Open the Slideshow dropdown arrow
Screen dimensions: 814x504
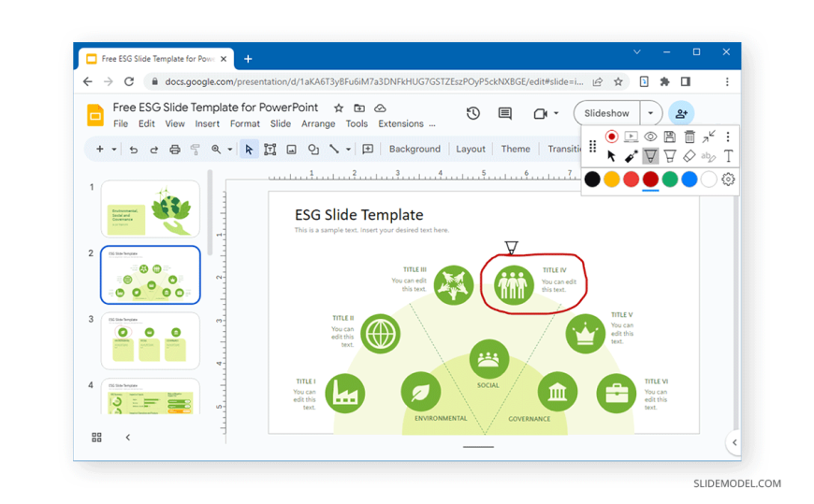(650, 113)
